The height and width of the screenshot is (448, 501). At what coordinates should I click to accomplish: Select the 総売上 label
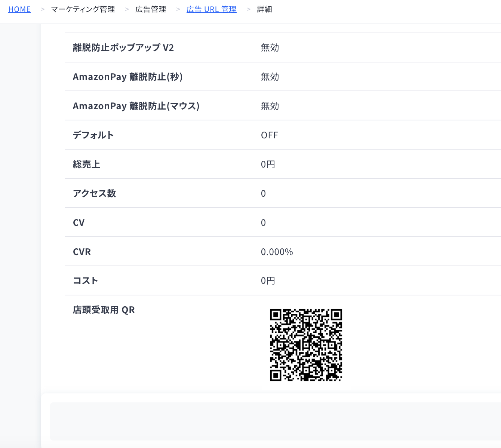[x=87, y=164]
